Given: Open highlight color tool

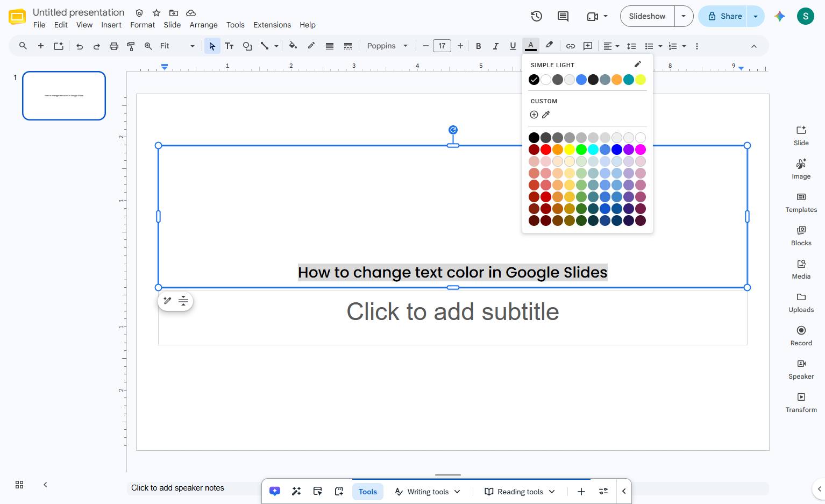Looking at the screenshot, I should [x=549, y=46].
